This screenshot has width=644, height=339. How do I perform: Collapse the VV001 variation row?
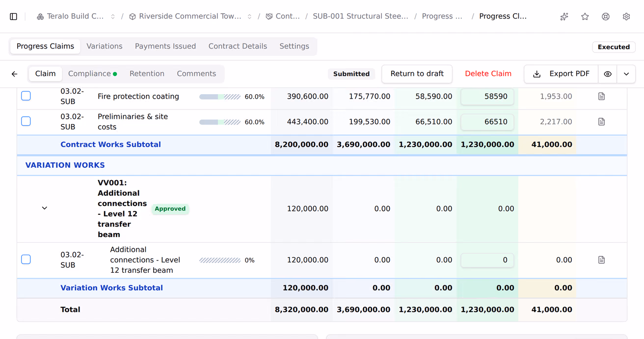pyautogui.click(x=45, y=209)
